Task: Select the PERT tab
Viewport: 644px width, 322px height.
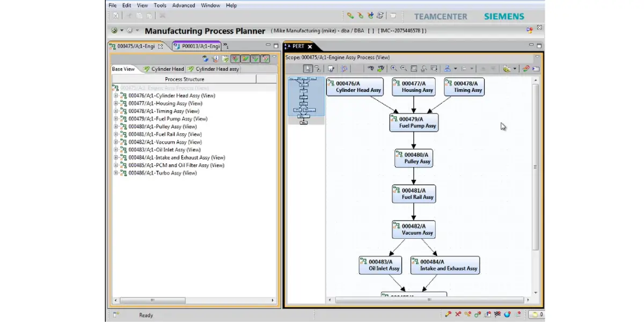Action: (298, 47)
